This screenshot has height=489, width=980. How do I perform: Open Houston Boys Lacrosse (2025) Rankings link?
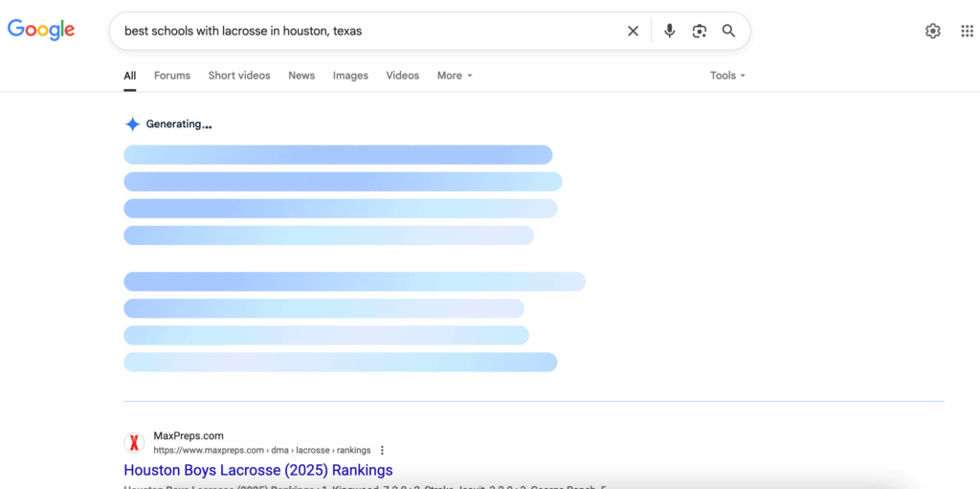(258, 470)
